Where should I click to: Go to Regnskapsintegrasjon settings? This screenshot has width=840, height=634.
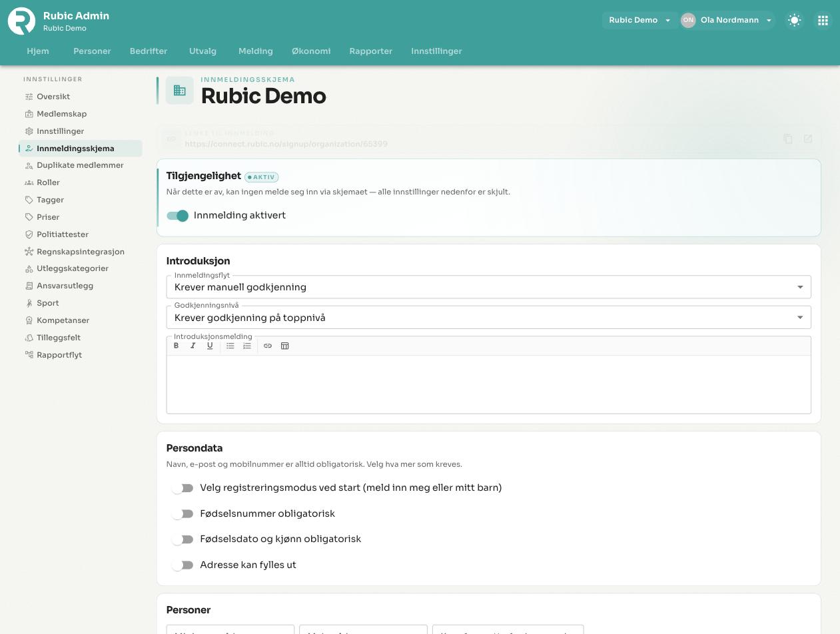coord(81,252)
